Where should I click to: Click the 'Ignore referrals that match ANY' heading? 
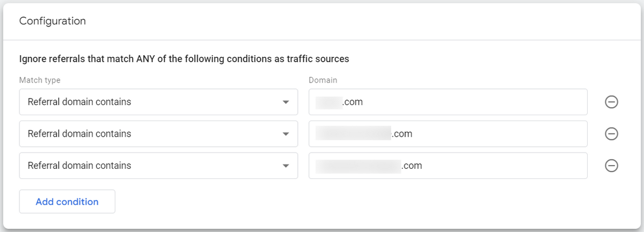pyautogui.click(x=184, y=59)
